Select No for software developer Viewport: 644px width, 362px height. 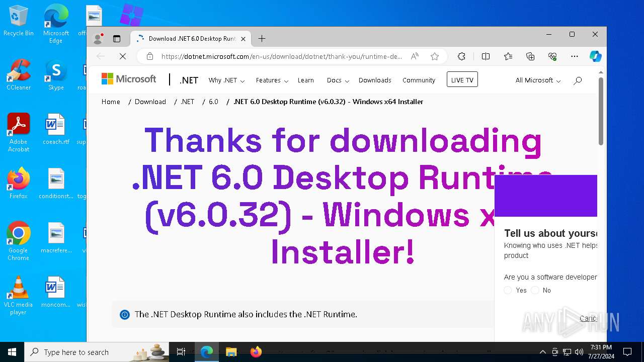[x=535, y=290]
